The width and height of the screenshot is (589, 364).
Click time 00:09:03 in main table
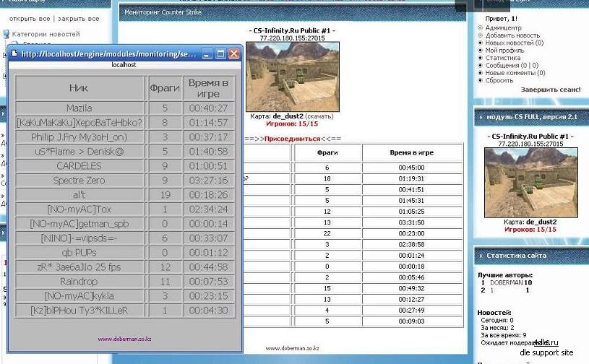[412, 321]
